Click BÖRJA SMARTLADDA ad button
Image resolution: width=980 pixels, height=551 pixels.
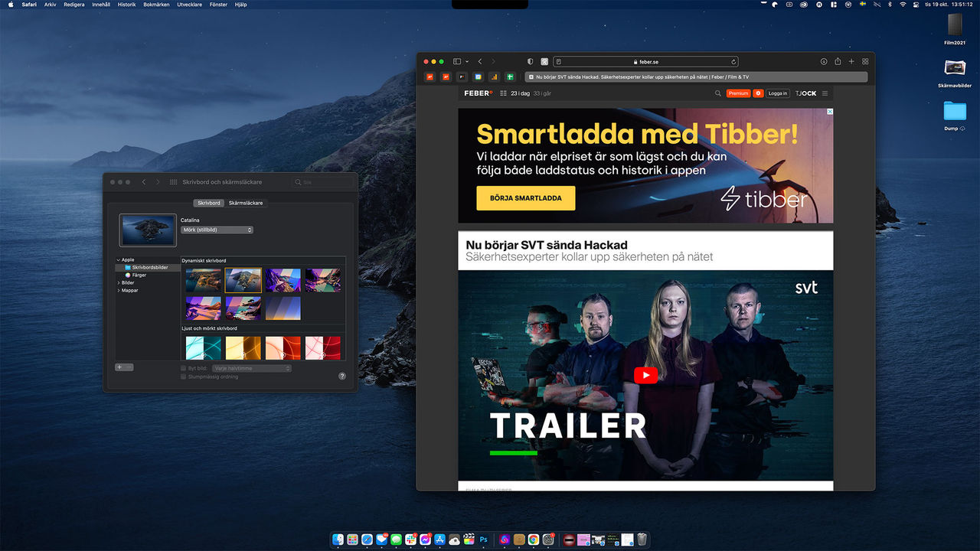[525, 198]
